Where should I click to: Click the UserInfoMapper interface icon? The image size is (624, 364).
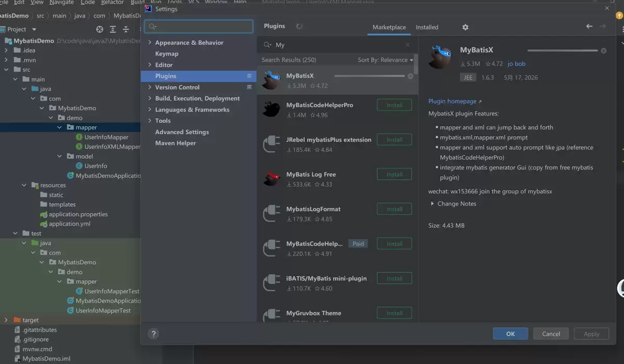coord(79,137)
